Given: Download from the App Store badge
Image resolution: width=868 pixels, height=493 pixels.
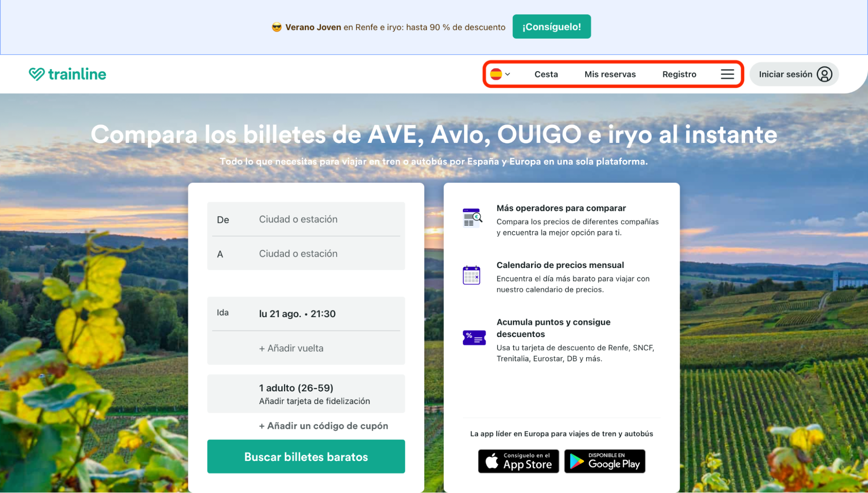Looking at the screenshot, I should click(x=518, y=461).
